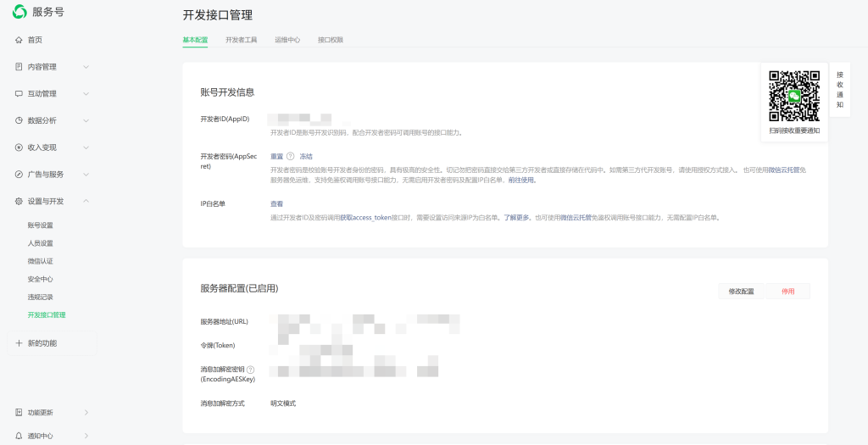The image size is (868, 445).
Task: Open the 接口权限 tab
Action: (331, 40)
